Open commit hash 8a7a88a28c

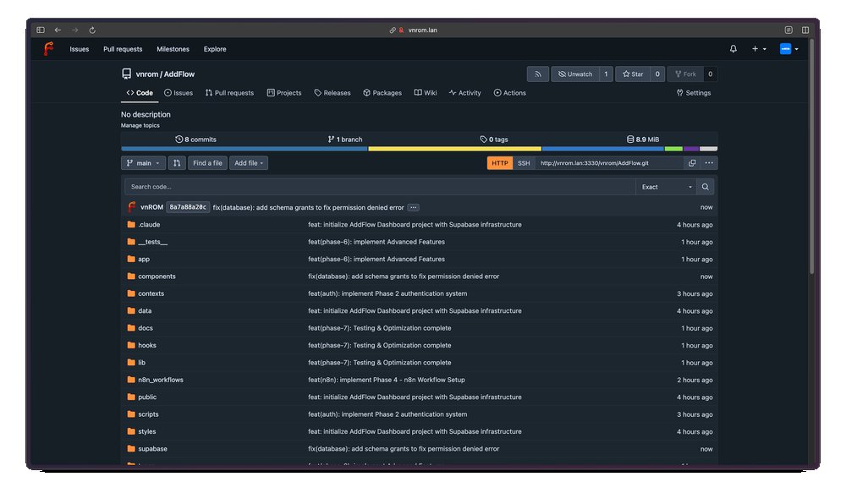(x=188, y=207)
